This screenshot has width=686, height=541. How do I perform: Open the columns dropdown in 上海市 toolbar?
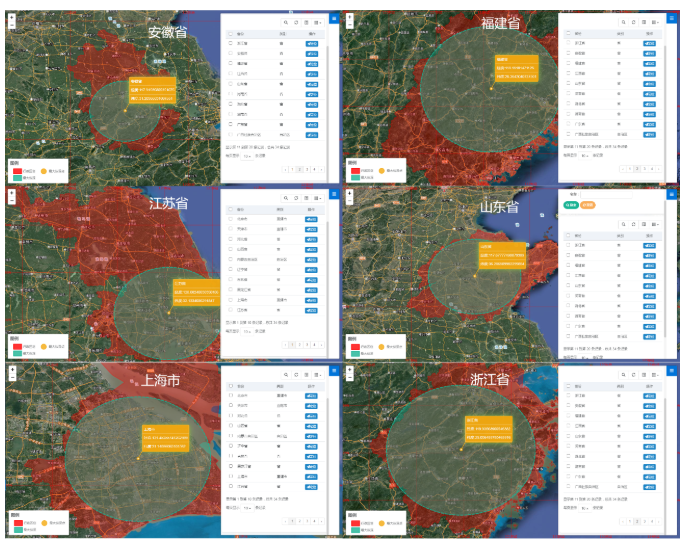pos(318,375)
